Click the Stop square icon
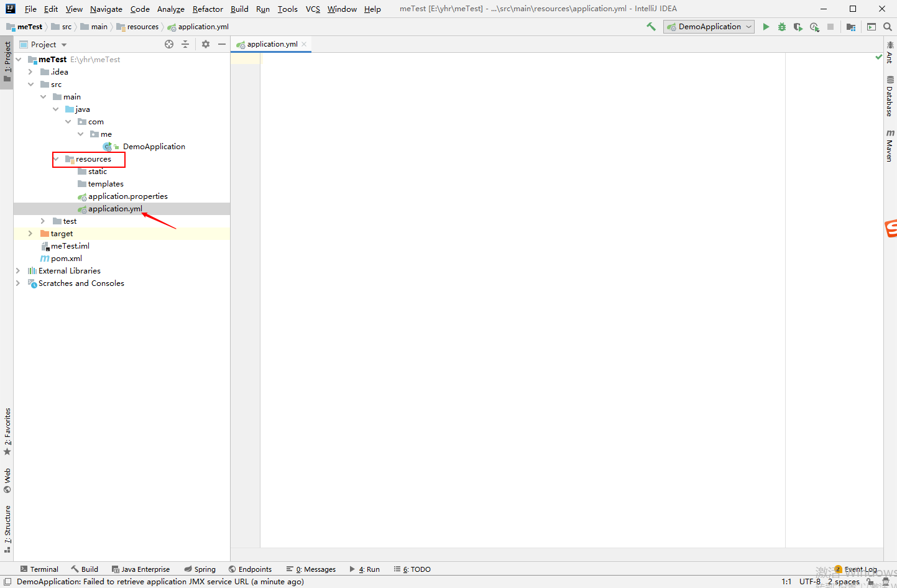Image resolution: width=897 pixels, height=588 pixels. tap(830, 27)
